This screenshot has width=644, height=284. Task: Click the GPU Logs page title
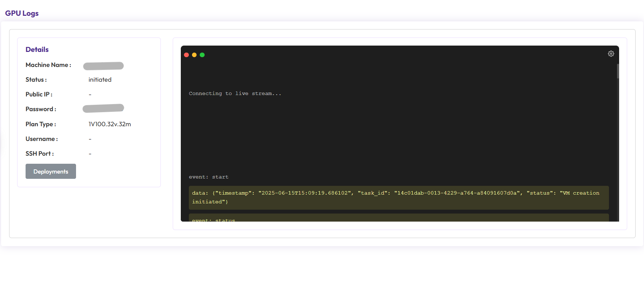(22, 13)
